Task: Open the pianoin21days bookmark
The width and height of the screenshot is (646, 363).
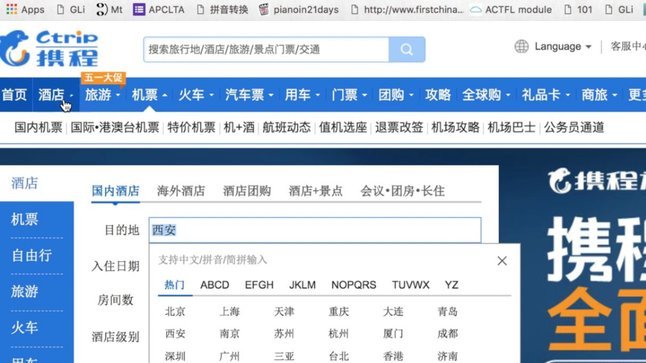Action: click(299, 9)
